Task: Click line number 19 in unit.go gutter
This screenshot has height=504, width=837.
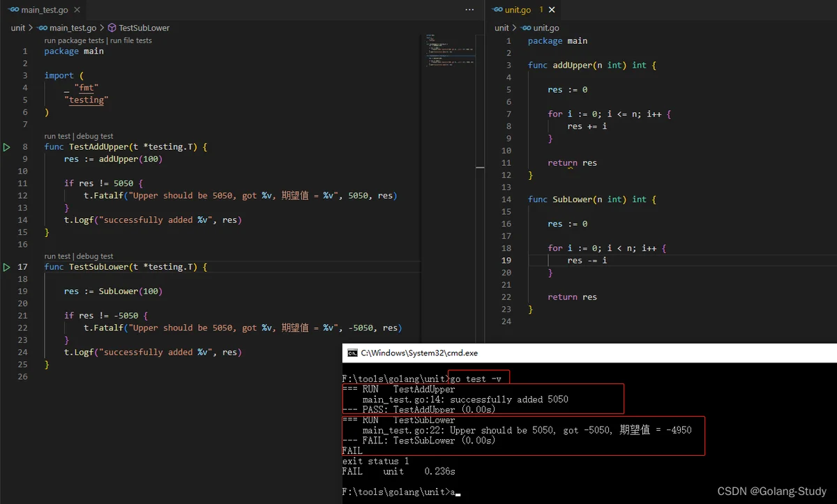Action: click(x=506, y=260)
